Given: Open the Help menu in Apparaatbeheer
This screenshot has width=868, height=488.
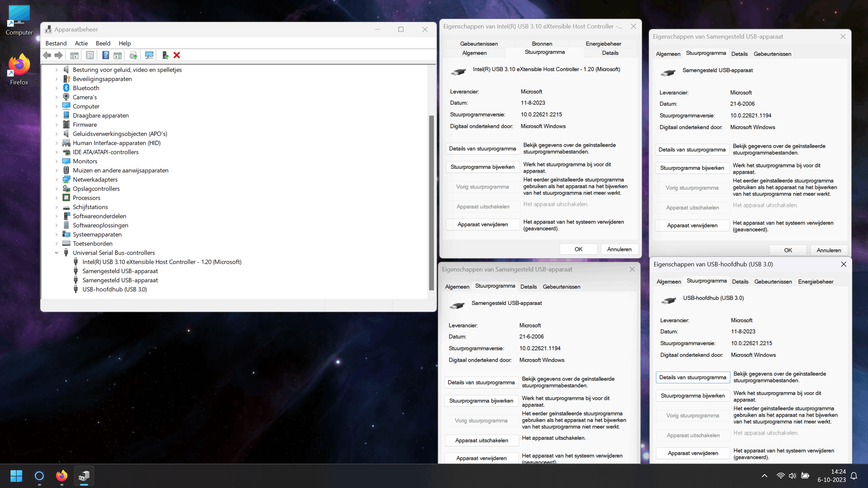Looking at the screenshot, I should point(124,43).
